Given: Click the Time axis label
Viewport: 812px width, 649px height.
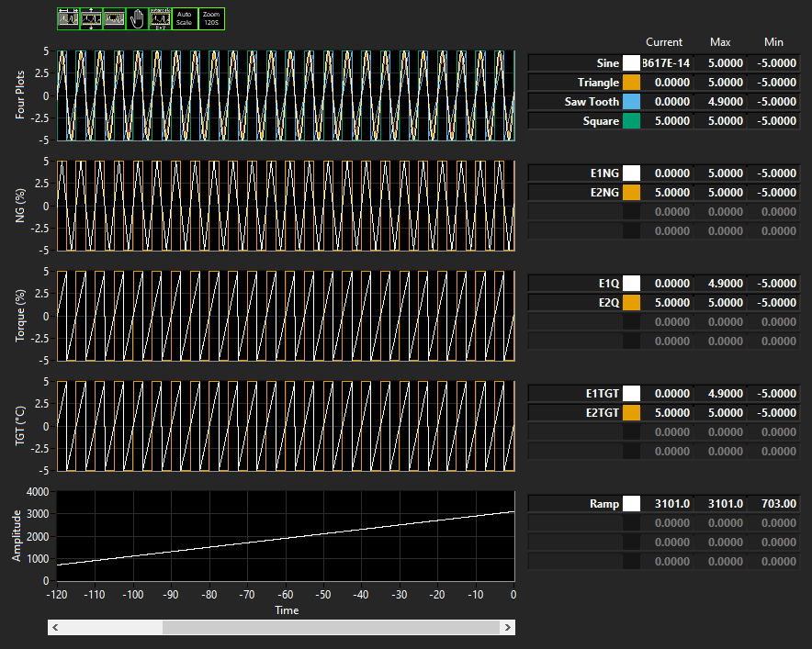Looking at the screenshot, I should click(287, 610).
